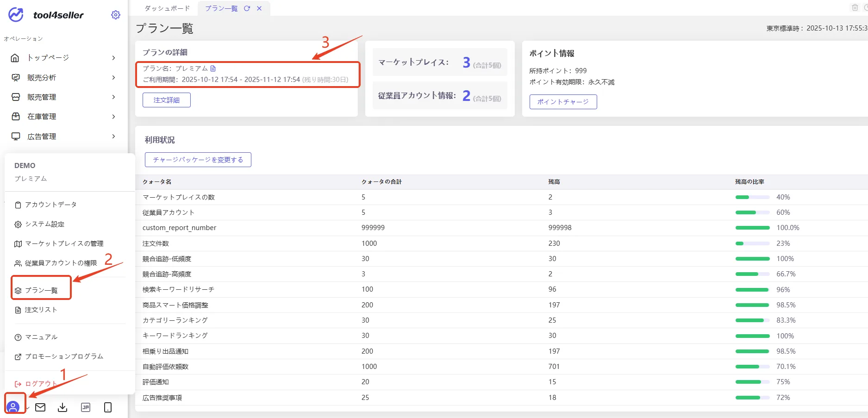Click the 所持ポイント：999 text

pyautogui.click(x=558, y=71)
